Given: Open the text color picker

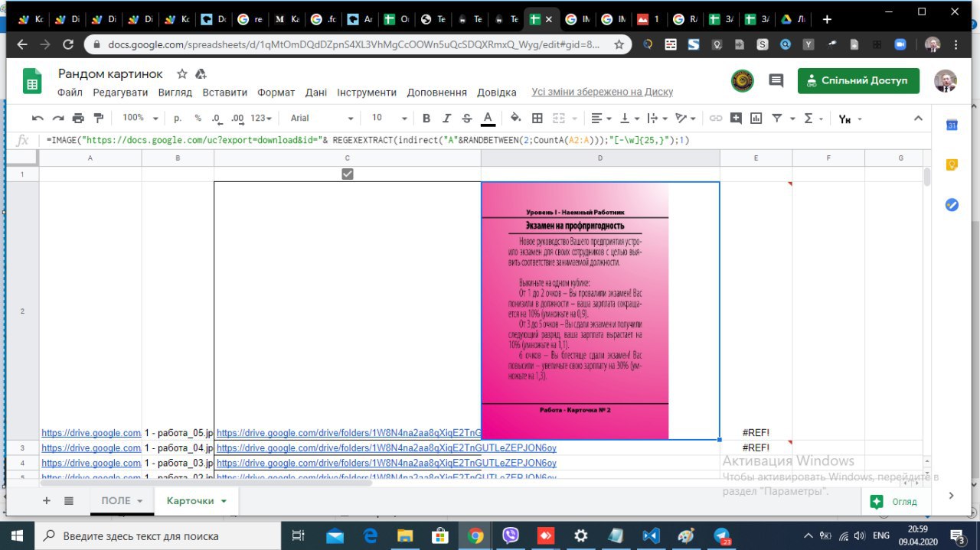Looking at the screenshot, I should coord(488,118).
